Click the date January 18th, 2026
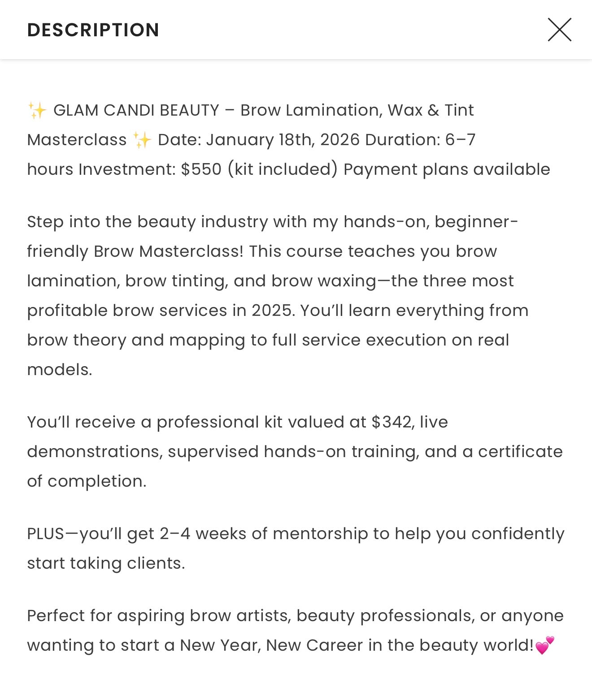Screen dimensions: 592x700 283,140
